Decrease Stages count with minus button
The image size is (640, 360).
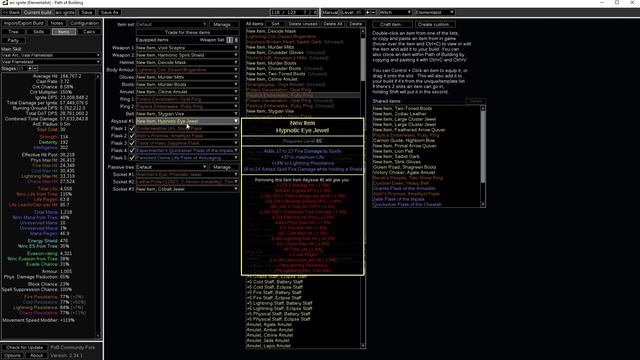point(35,68)
